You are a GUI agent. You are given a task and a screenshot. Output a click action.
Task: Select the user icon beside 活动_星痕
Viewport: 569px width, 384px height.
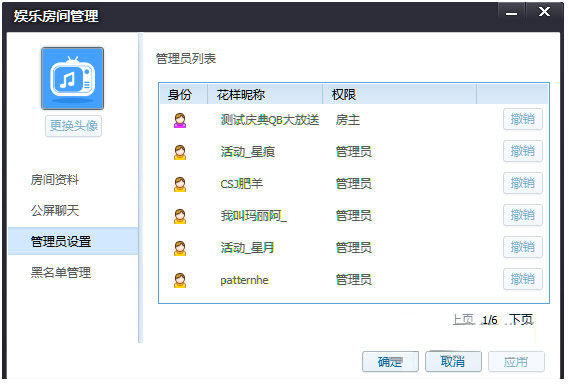click(180, 152)
